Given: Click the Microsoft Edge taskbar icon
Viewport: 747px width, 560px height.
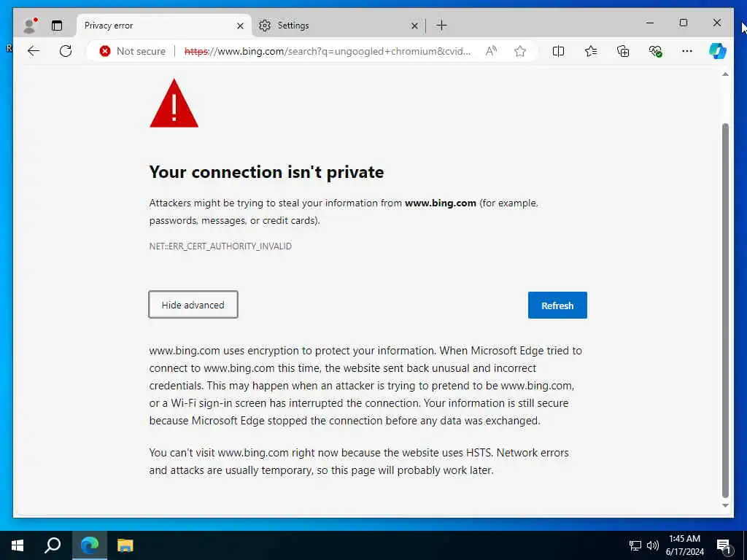Looking at the screenshot, I should click(90, 545).
